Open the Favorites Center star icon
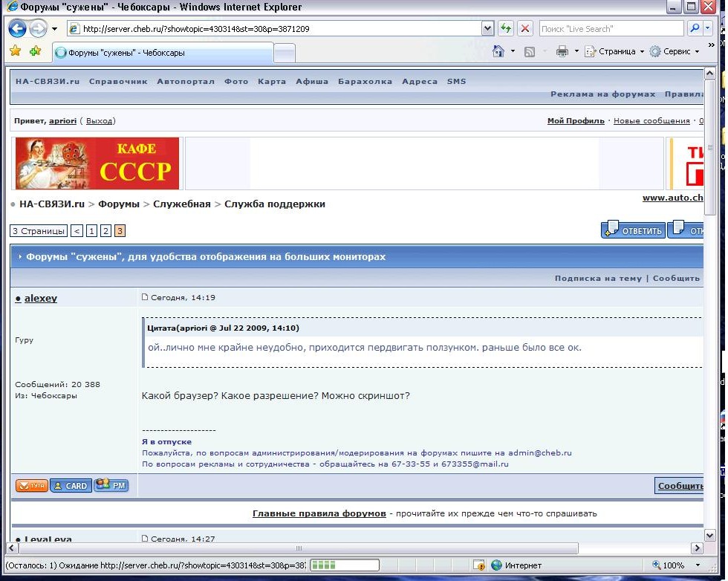The height and width of the screenshot is (581, 728). pyautogui.click(x=15, y=51)
